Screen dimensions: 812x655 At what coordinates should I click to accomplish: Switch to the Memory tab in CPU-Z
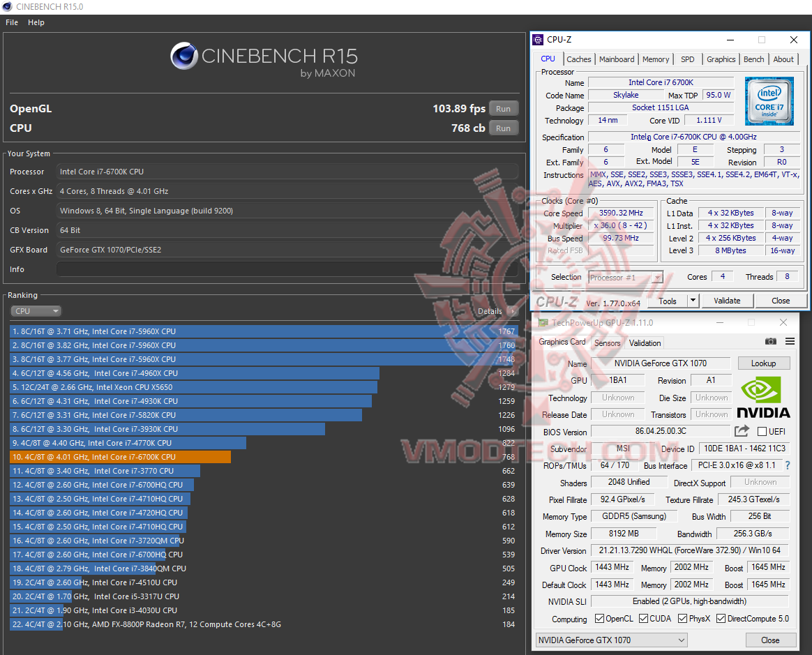656,59
